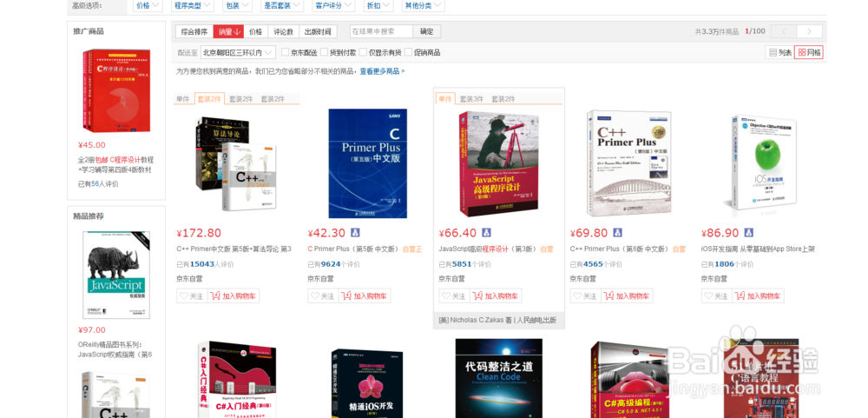This screenshot has height=418, width=868.
Task: Sort by 出版时间
Action: [318, 31]
